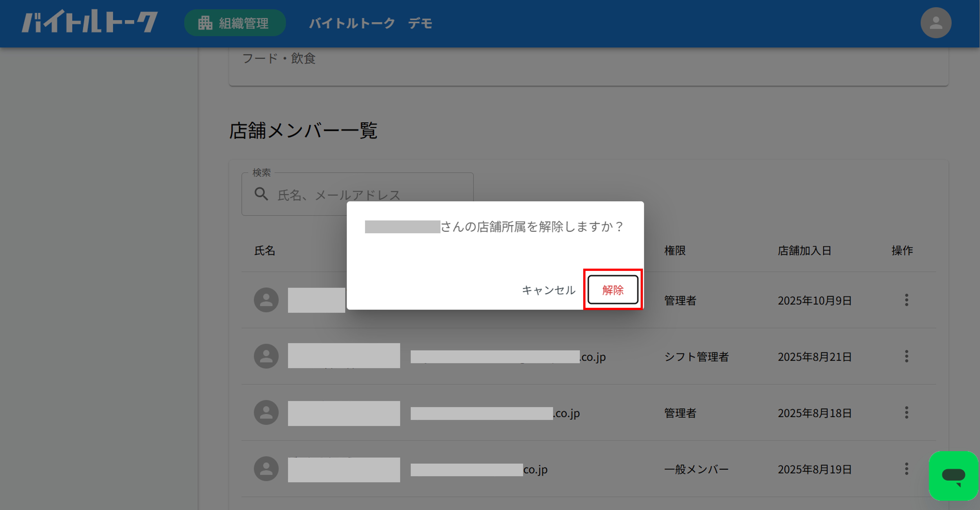This screenshot has height=510, width=980.
Task: Open the user account avatar menu
Action: tap(936, 23)
